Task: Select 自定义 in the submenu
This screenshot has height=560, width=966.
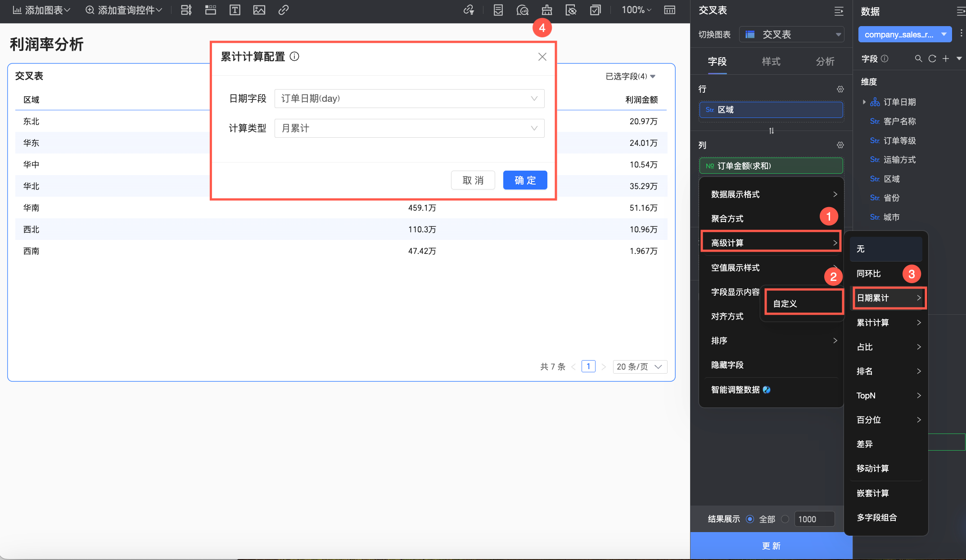Action: (x=804, y=304)
